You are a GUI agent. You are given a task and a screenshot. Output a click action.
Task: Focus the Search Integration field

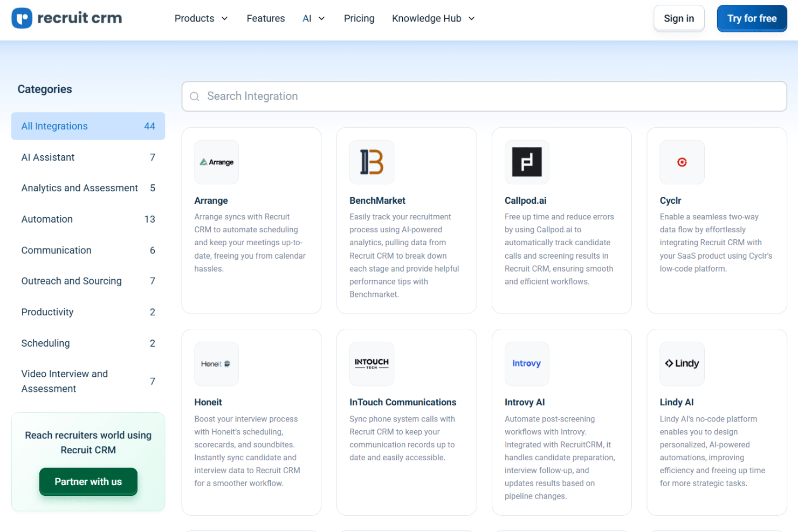(484, 96)
